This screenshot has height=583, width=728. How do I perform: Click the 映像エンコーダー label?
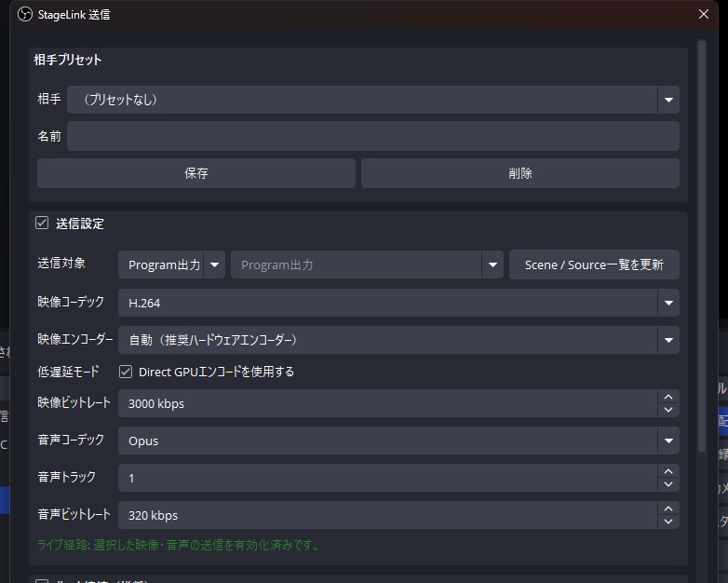click(x=74, y=340)
